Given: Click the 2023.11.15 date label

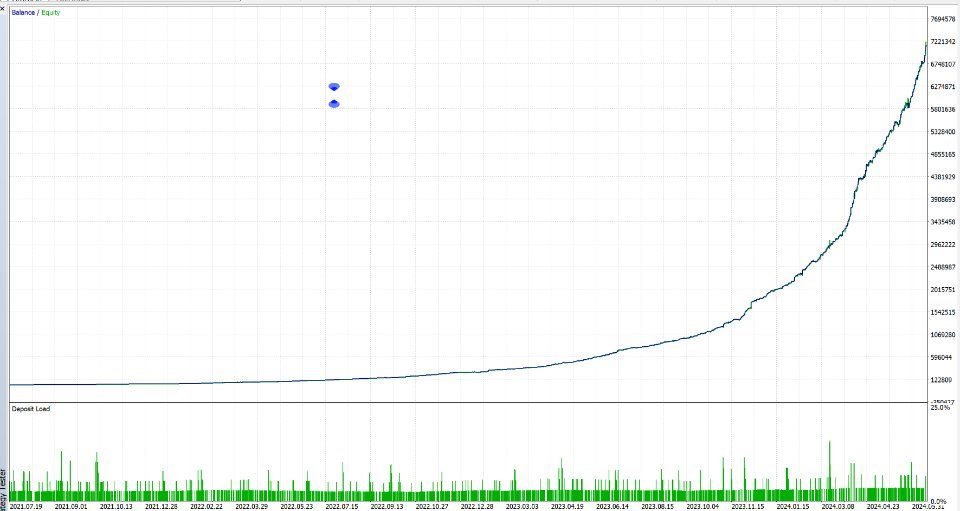Looking at the screenshot, I should (x=748, y=507).
